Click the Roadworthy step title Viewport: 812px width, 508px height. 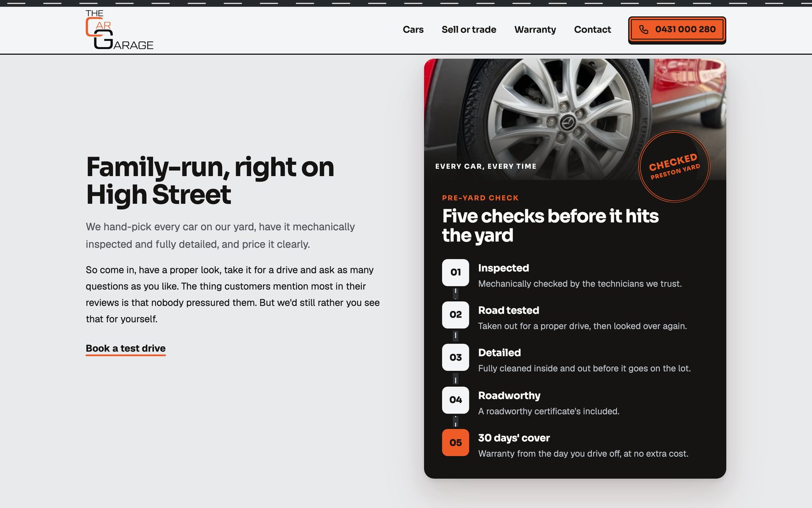click(x=509, y=396)
